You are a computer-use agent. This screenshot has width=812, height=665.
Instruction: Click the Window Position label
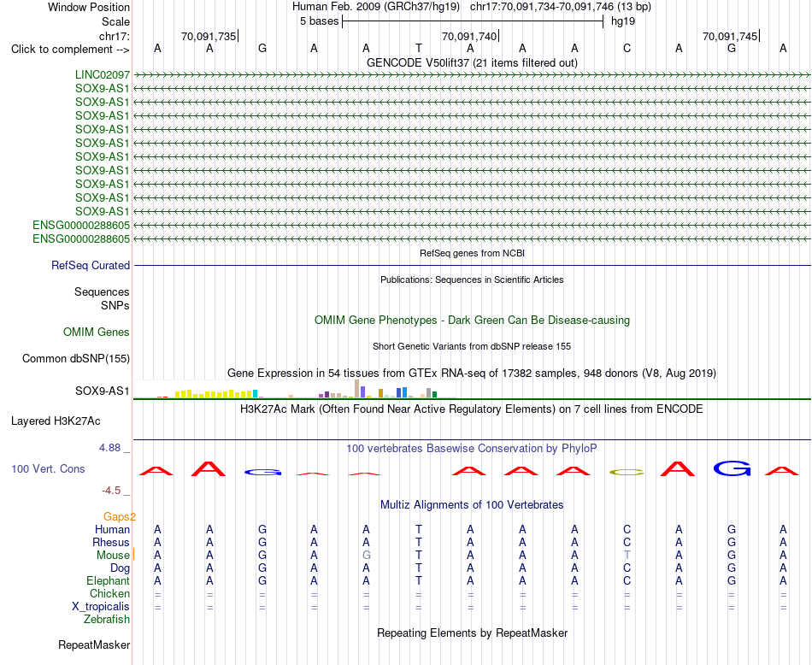[x=89, y=7]
